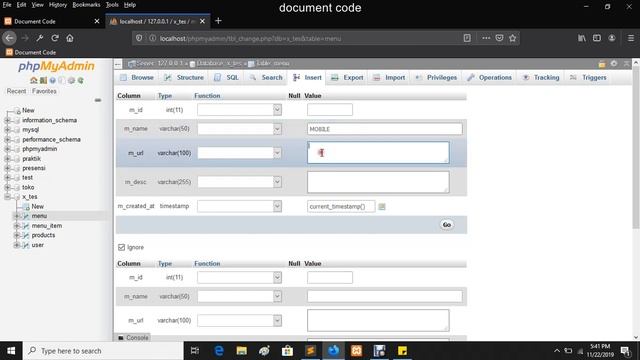Viewport: 640px width, 360px height.
Task: Open page settings gear in phpMyAdmin
Action: click(x=614, y=64)
